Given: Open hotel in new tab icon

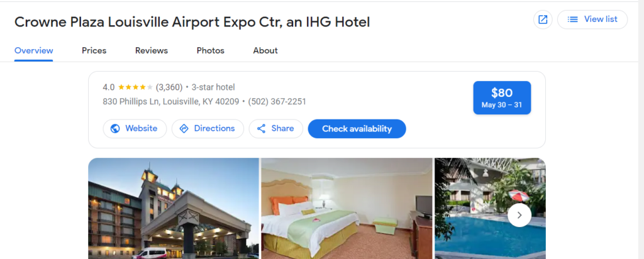Looking at the screenshot, I should point(543,19).
